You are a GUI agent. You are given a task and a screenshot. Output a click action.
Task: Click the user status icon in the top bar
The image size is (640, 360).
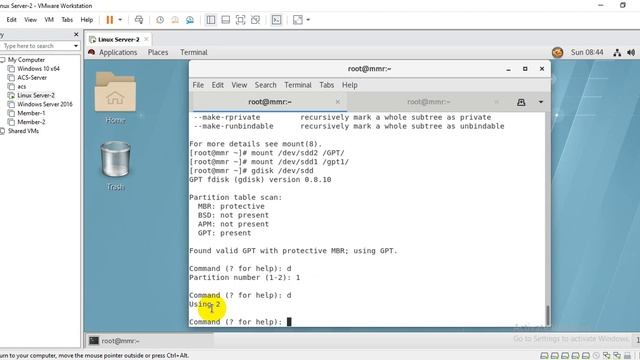tap(558, 52)
